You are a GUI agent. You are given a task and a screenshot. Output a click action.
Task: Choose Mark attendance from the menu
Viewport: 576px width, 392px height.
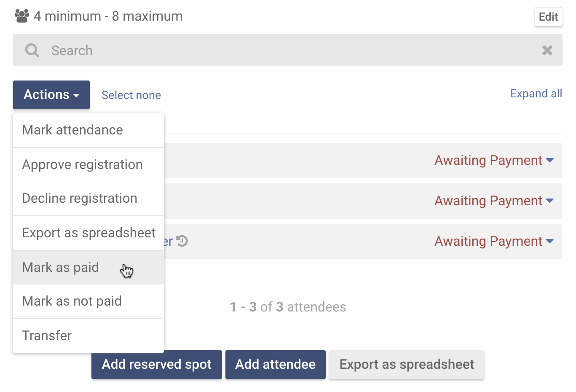(x=88, y=130)
